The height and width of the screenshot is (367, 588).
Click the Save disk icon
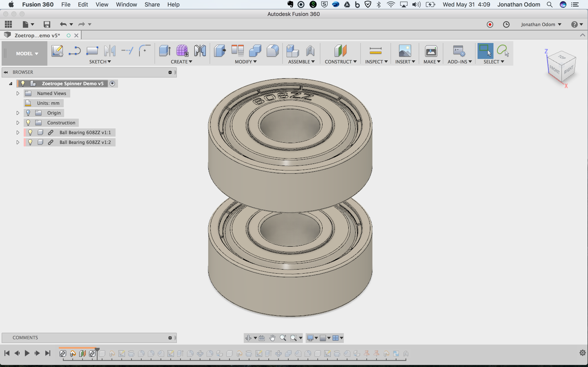(x=47, y=24)
